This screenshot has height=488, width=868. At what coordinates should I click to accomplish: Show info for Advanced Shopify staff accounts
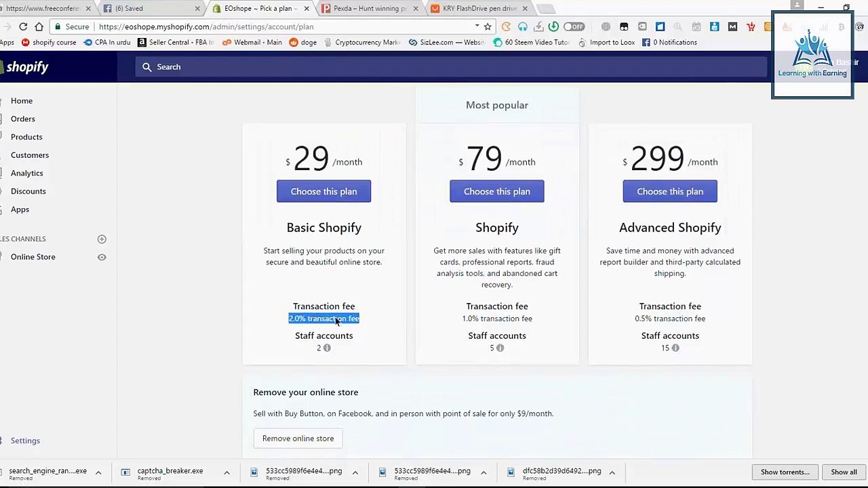coord(675,348)
